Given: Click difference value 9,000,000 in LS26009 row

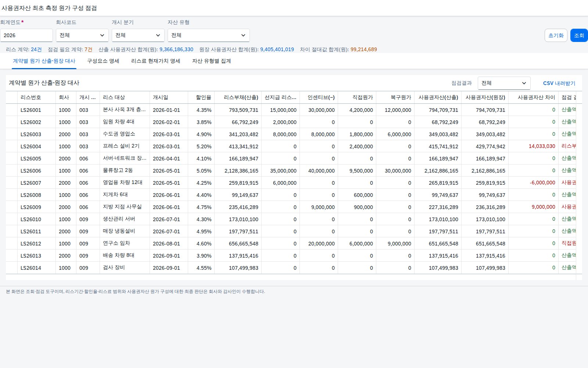Looking at the screenshot, I should (x=543, y=207).
